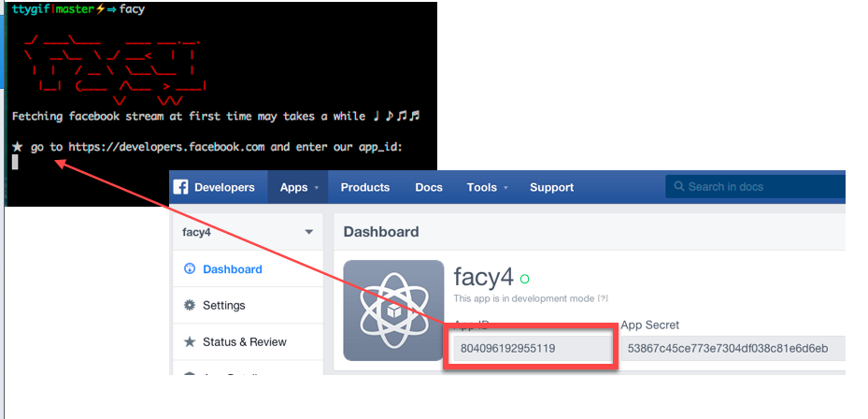Open the Apps dropdown menu

pos(298,187)
